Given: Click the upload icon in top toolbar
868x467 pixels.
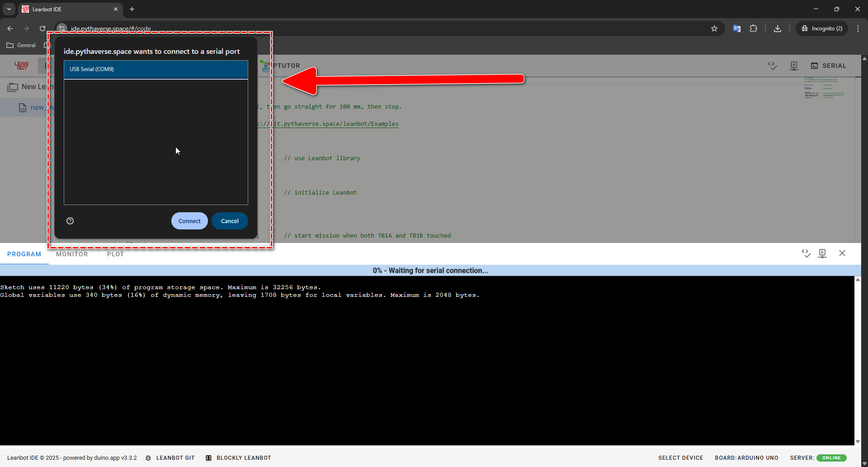Looking at the screenshot, I should (793, 66).
